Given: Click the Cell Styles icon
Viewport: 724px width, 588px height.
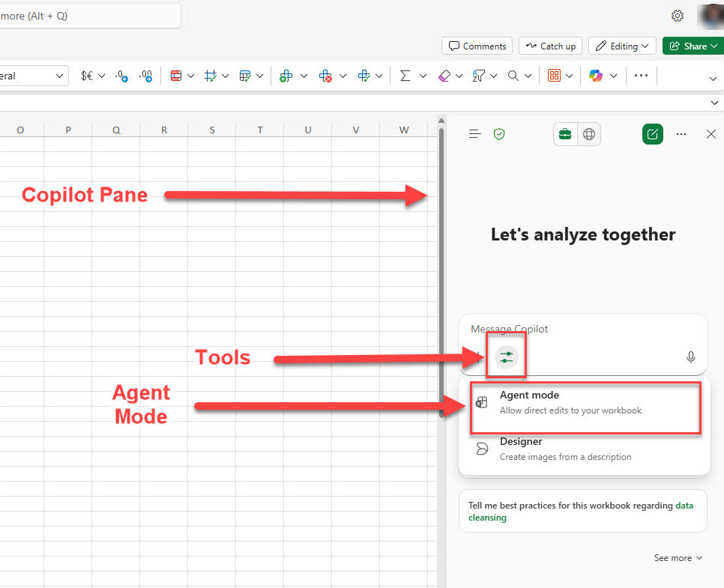Looking at the screenshot, I should coord(245,76).
